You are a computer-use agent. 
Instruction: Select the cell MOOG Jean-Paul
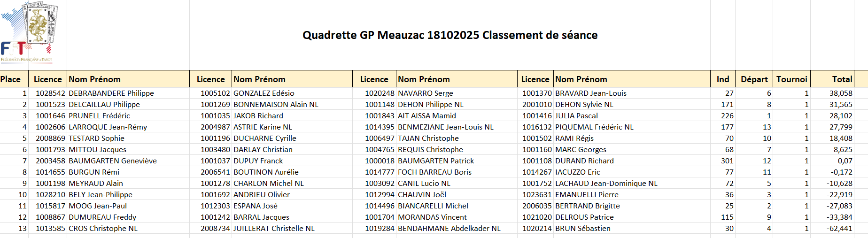(98, 206)
